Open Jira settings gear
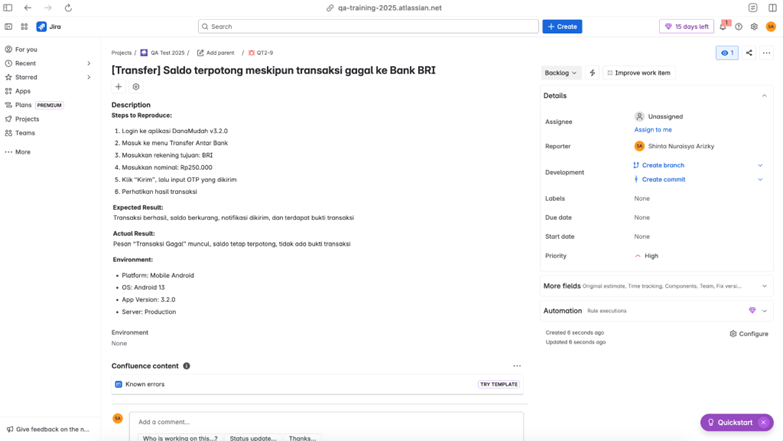Screen dimensions: 783x441 (x=754, y=26)
